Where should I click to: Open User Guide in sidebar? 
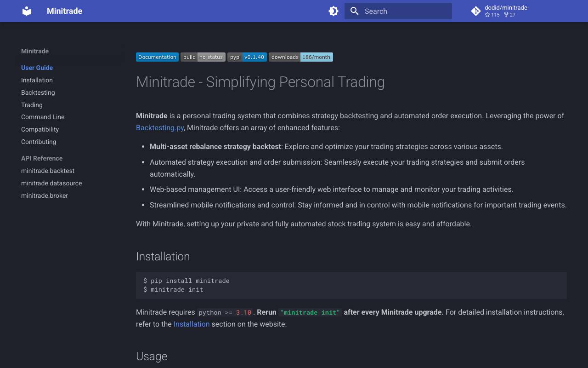37,68
